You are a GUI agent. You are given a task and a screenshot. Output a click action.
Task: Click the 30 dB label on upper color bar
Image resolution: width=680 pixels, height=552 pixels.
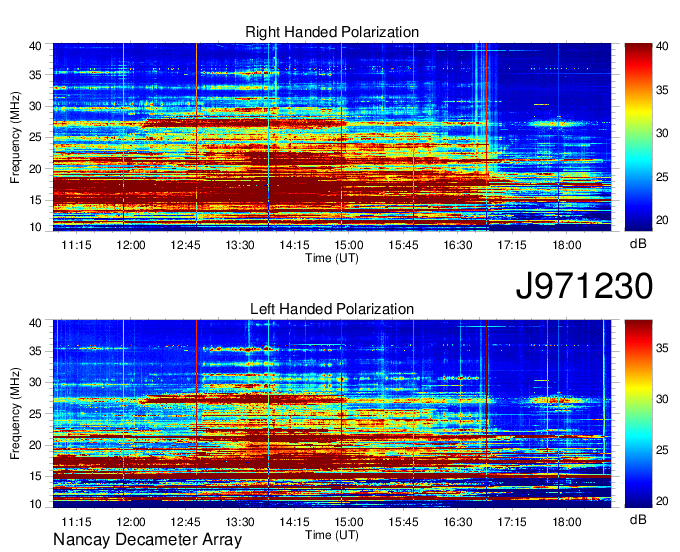pyautogui.click(x=662, y=133)
